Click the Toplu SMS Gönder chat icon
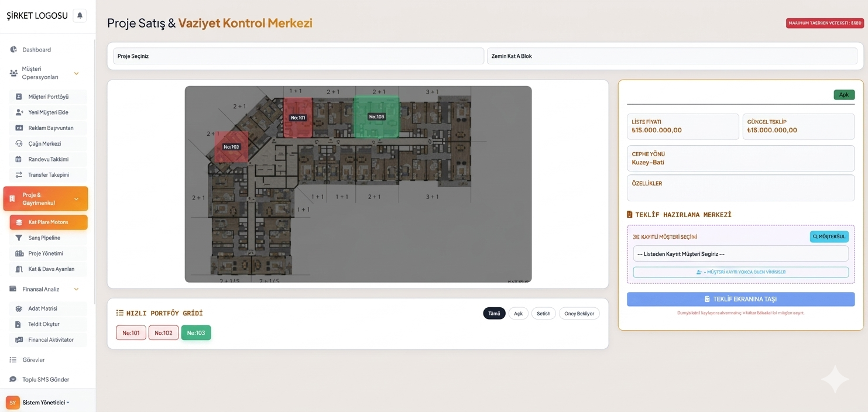868x412 pixels. 13,379
